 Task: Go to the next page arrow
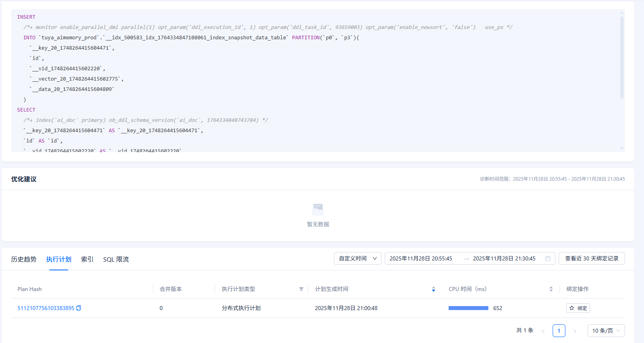click(575, 331)
